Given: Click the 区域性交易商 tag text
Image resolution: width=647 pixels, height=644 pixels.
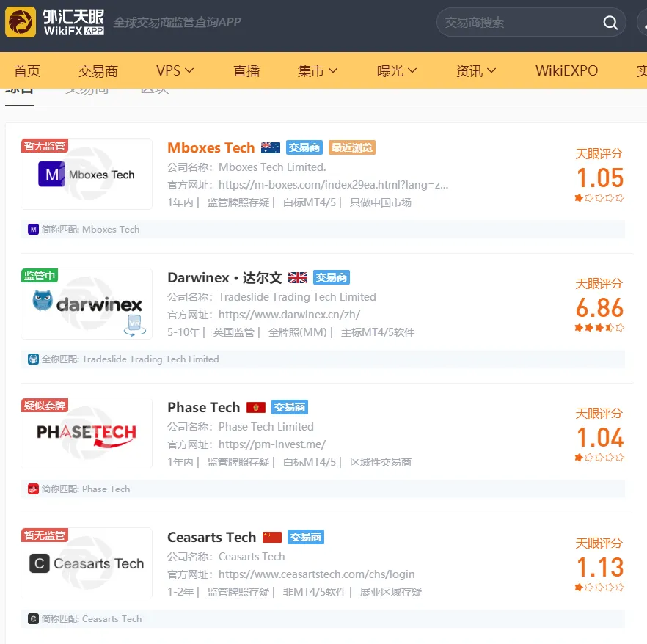Looking at the screenshot, I should click(381, 463).
